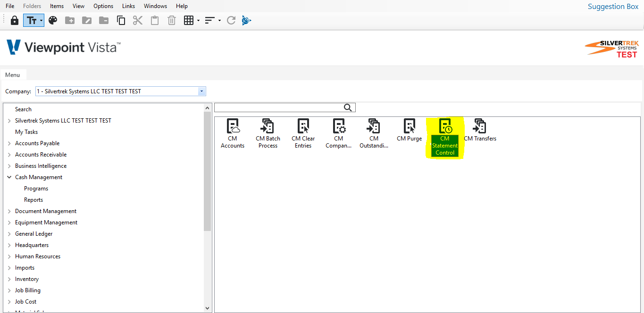Expand the Equipment Management node

[x=9, y=222]
